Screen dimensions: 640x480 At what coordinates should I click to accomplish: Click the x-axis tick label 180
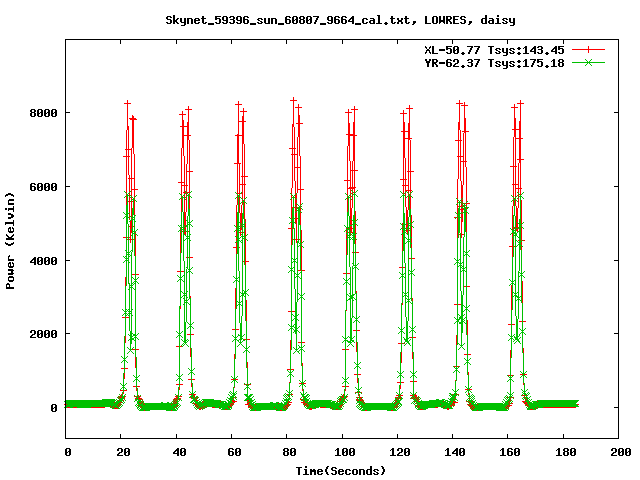coord(566,452)
